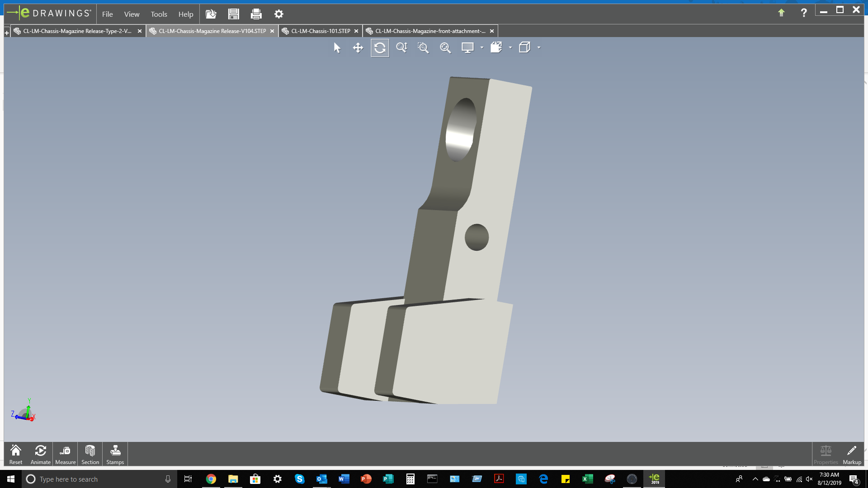Open Word from the taskbar

point(344,479)
